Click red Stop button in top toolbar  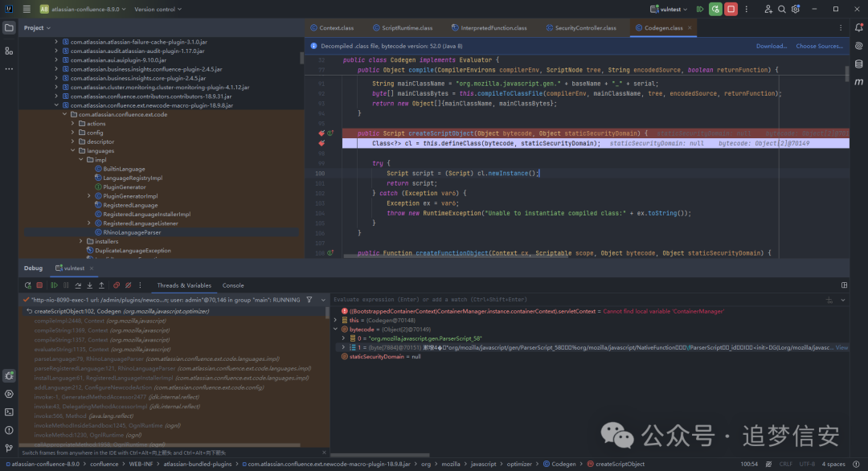pos(731,9)
